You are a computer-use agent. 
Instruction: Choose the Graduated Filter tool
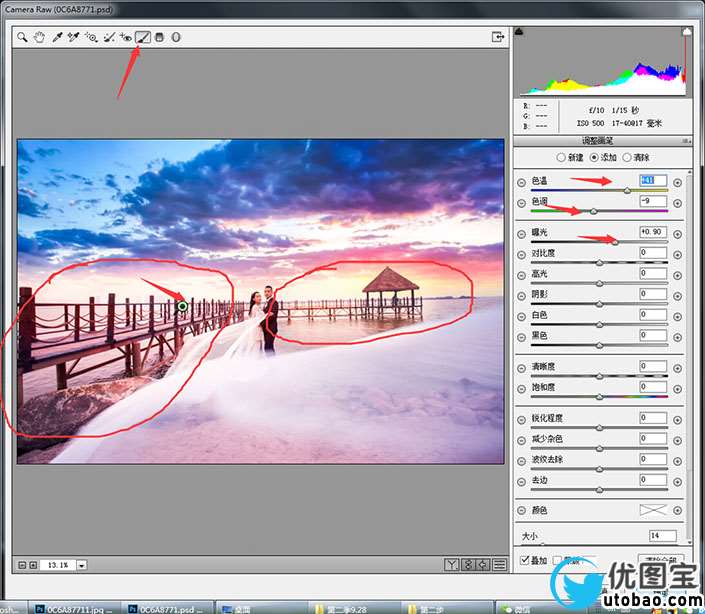[159, 37]
